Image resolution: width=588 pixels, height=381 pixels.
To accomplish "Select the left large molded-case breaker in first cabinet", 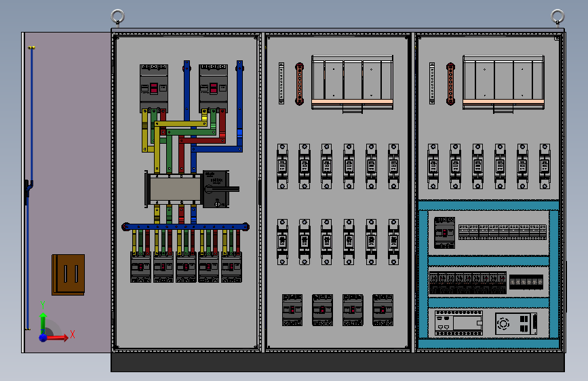I will [x=154, y=89].
